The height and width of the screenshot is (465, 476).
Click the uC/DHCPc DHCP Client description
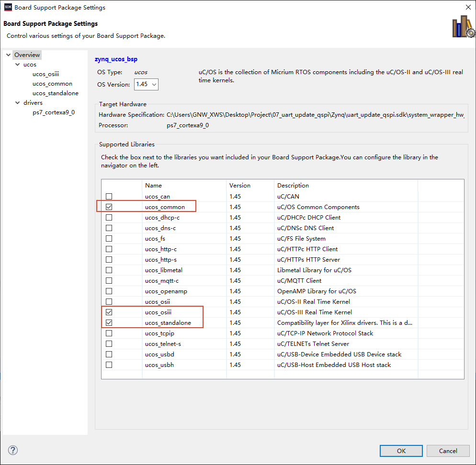click(x=309, y=218)
